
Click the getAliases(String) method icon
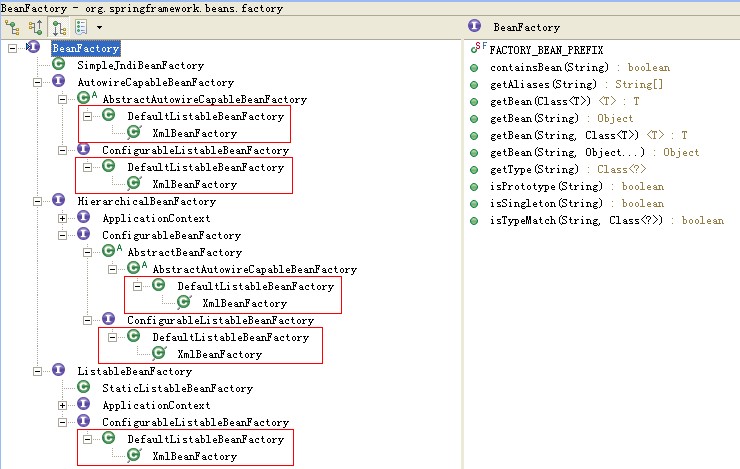point(474,85)
